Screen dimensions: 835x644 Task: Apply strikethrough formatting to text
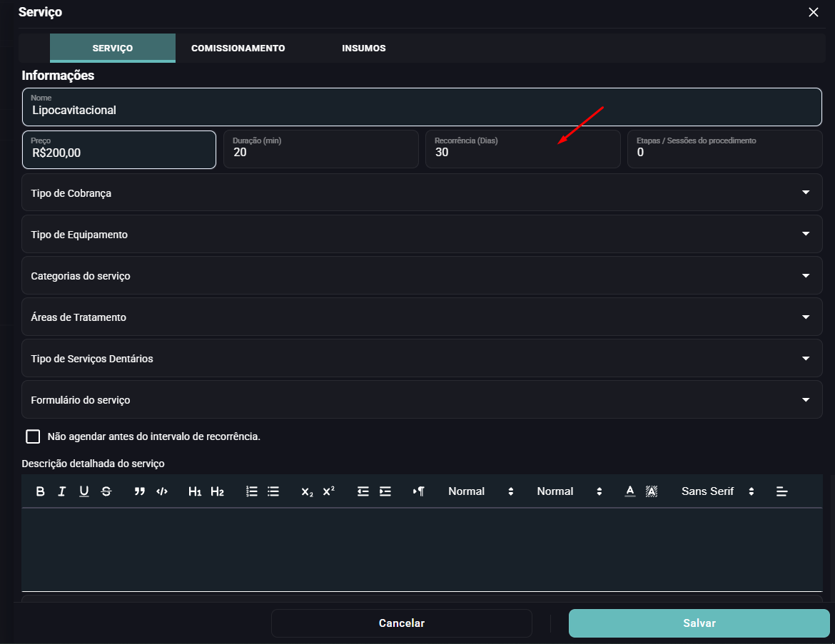(x=106, y=491)
